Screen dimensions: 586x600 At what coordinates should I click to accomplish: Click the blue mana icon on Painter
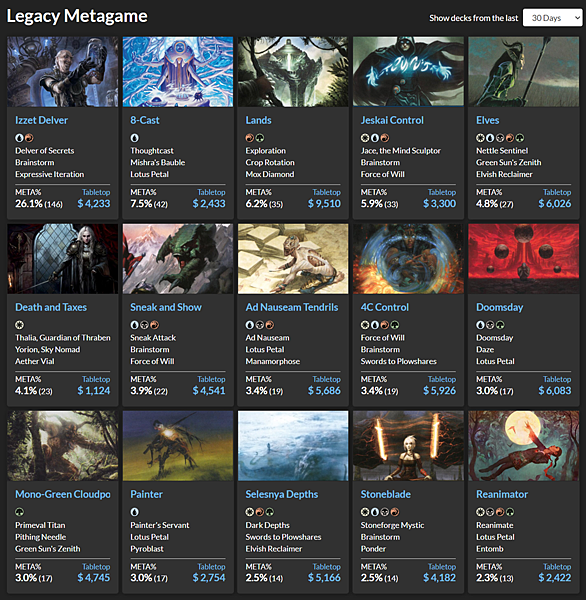pyautogui.click(x=135, y=512)
